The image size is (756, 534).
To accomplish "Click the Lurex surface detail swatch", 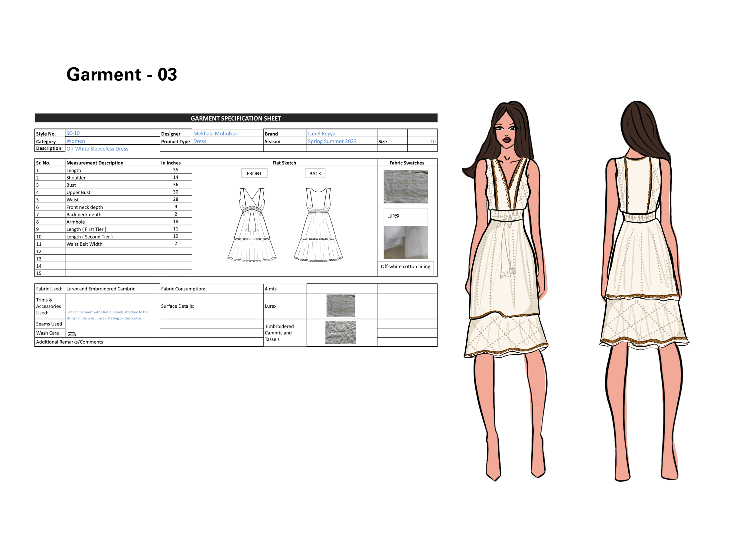I will pyautogui.click(x=341, y=305).
